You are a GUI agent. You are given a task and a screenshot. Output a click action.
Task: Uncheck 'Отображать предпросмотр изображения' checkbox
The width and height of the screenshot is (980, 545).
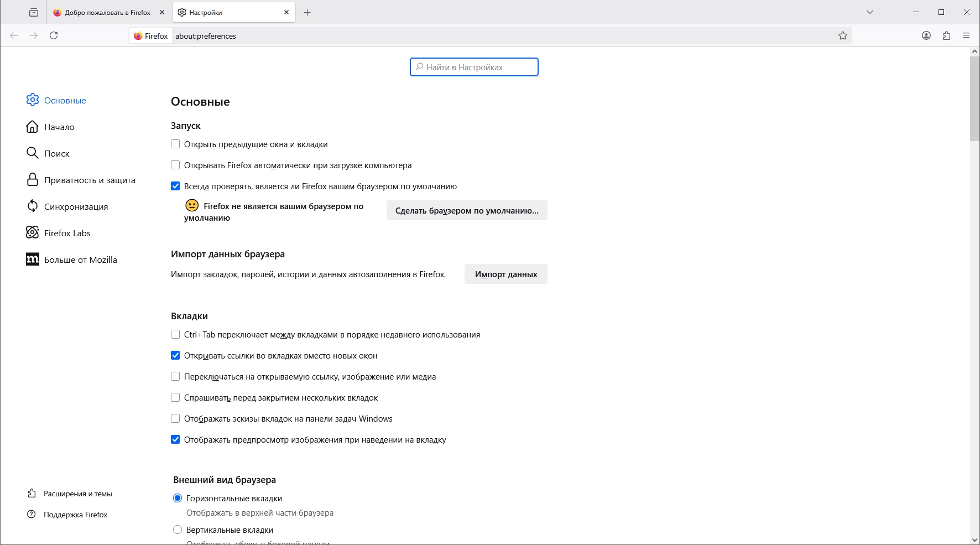point(175,439)
